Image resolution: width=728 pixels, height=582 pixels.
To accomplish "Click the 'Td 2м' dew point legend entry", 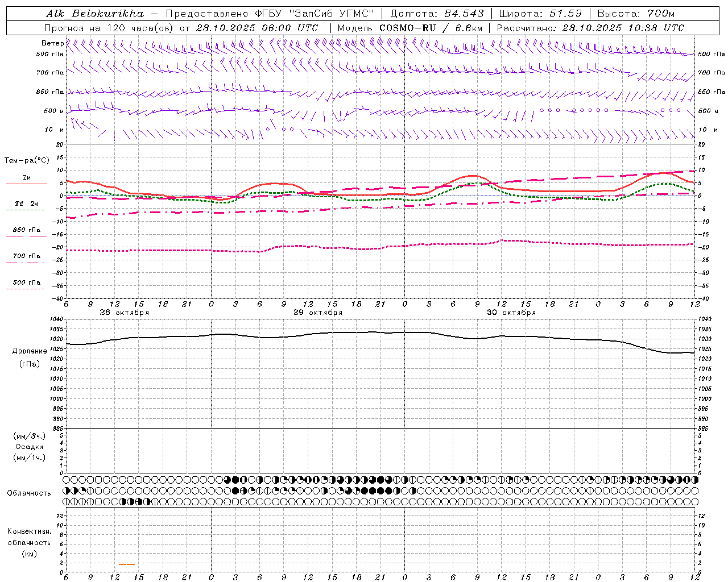I will pyautogui.click(x=27, y=203).
